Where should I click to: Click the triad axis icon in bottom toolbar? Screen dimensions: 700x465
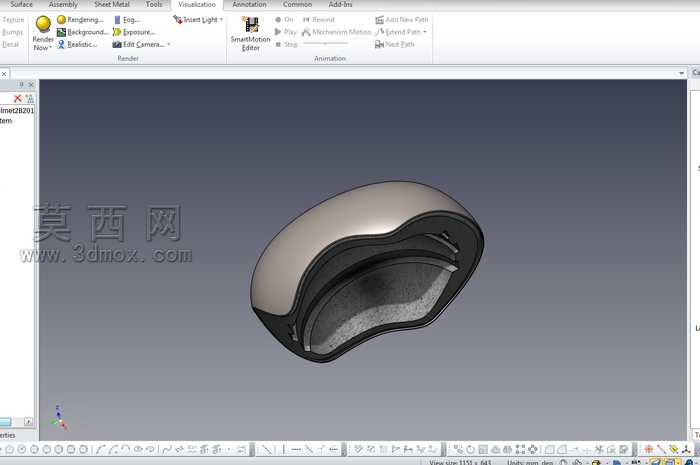686,449
